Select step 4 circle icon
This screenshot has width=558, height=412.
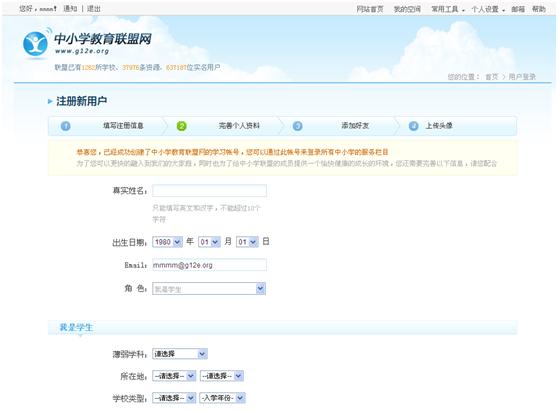414,126
